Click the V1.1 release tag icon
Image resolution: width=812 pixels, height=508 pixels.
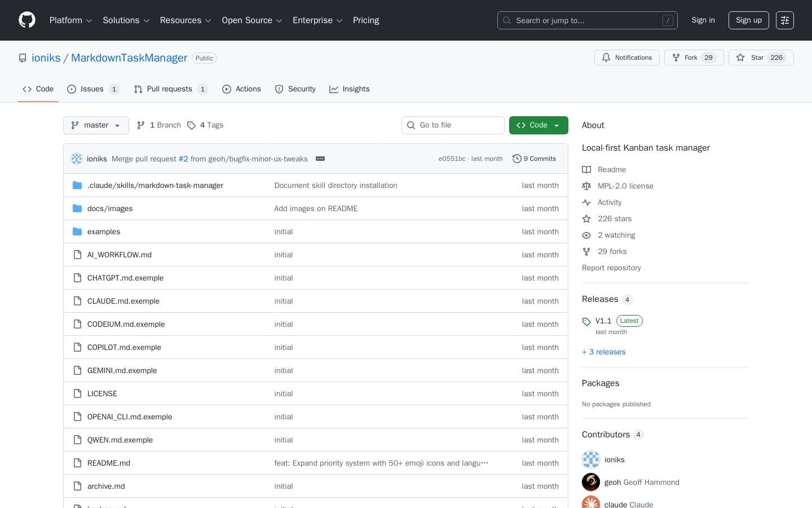point(586,321)
